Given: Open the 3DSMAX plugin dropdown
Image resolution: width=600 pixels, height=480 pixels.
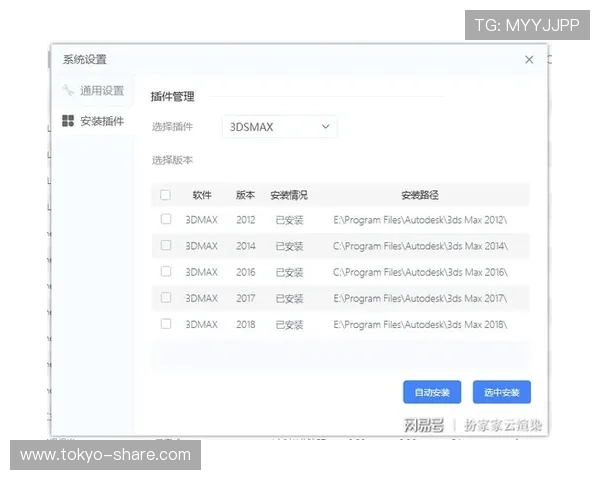Looking at the screenshot, I should 280,127.
